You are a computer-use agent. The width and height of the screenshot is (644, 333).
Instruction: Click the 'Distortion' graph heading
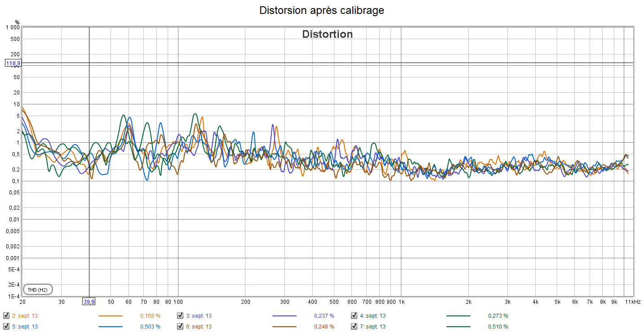[327, 34]
